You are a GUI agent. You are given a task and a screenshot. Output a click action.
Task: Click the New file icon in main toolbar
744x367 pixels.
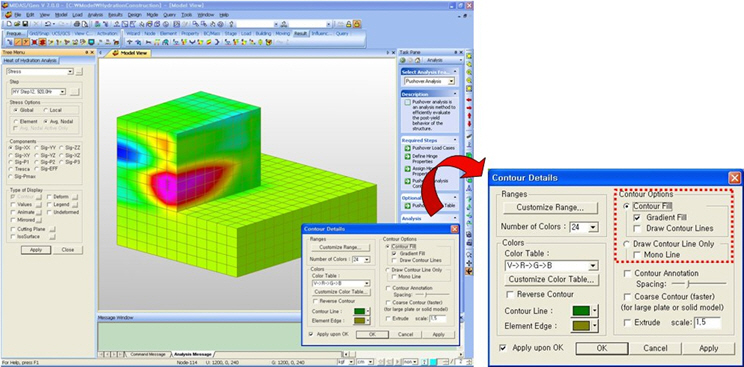click(9, 23)
